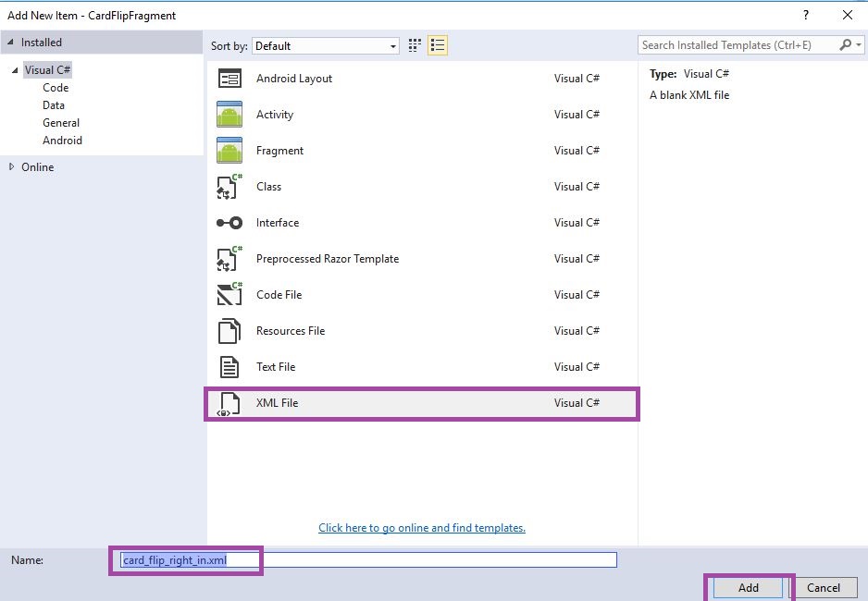The height and width of the screenshot is (601, 868).
Task: Select the Data category
Action: 53,105
